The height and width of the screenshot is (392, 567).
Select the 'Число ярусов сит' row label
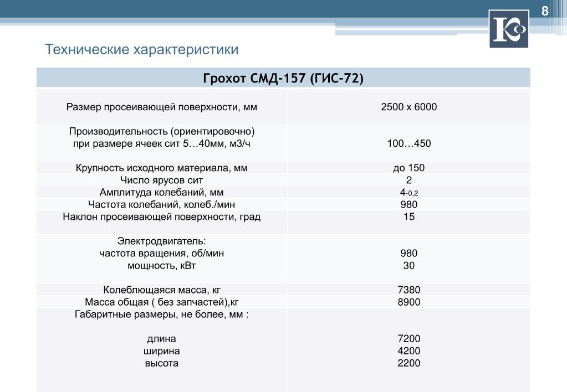click(162, 180)
